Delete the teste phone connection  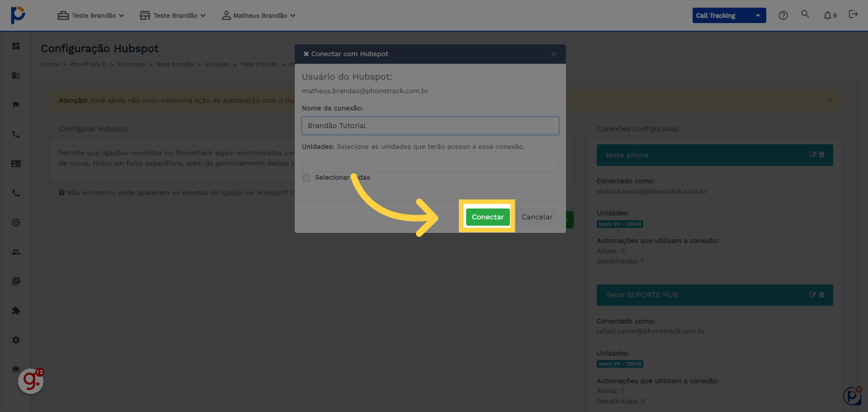click(x=821, y=155)
